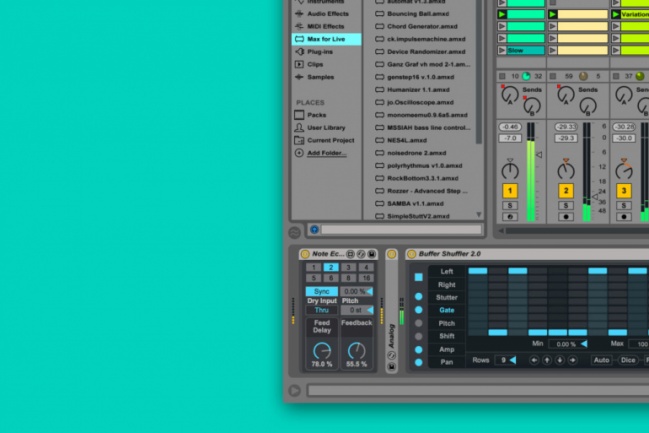Toggle the Amp row on/off
Image resolution: width=649 pixels, height=433 pixels.
(x=418, y=349)
